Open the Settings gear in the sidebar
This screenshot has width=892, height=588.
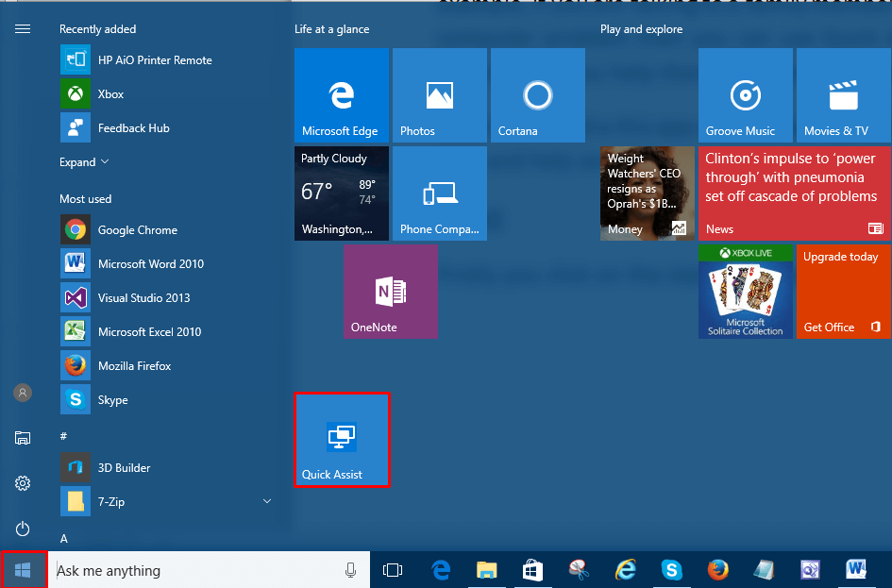click(x=23, y=483)
